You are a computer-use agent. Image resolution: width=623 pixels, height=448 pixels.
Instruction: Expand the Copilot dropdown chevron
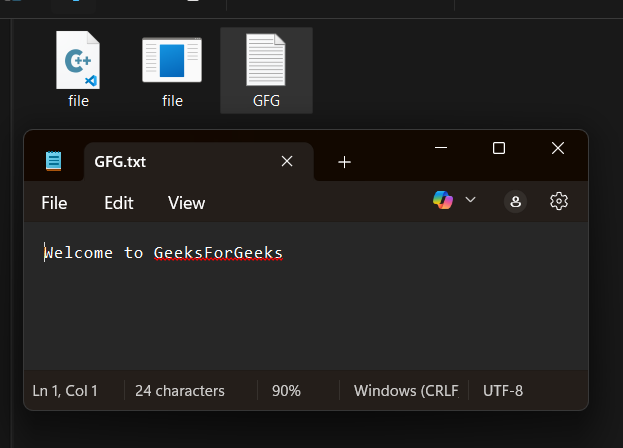click(470, 200)
